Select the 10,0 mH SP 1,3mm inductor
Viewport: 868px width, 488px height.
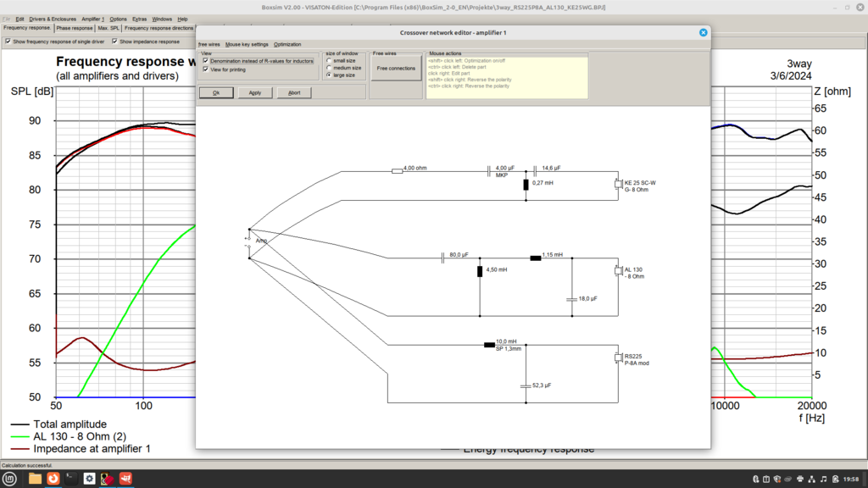[x=489, y=346]
